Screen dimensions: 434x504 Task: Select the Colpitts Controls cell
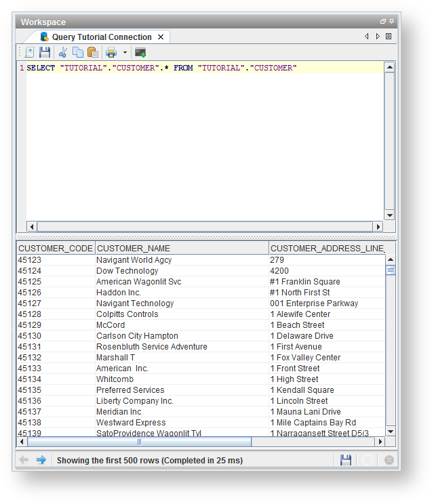(x=182, y=314)
